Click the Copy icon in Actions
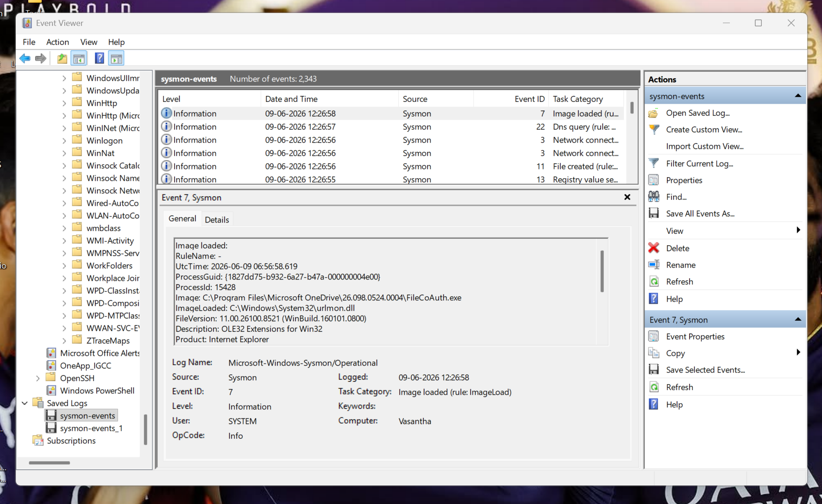The image size is (822, 504). click(x=654, y=353)
